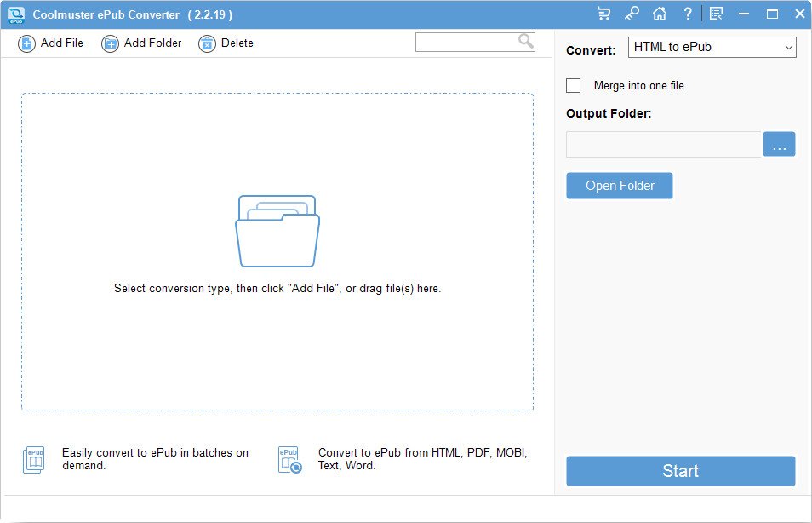Browse for output folder with the … button
Viewport: 812px width, 523px height.
pyautogui.click(x=779, y=145)
